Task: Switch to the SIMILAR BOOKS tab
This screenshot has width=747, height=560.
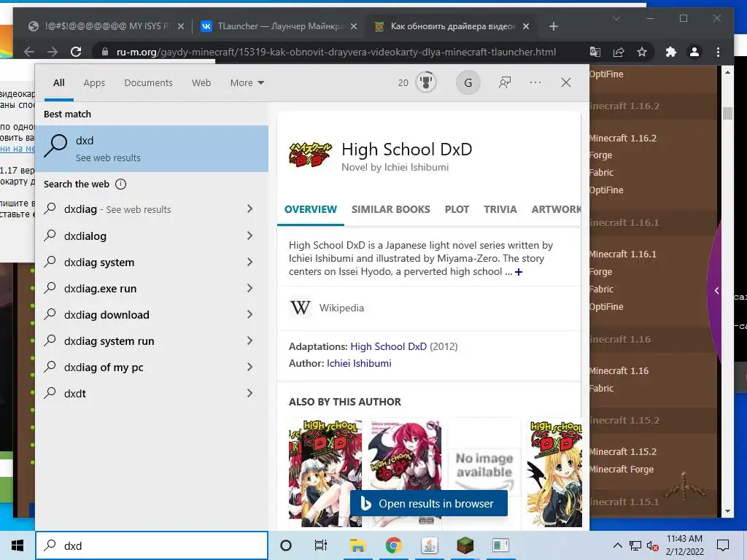Action: (x=391, y=209)
